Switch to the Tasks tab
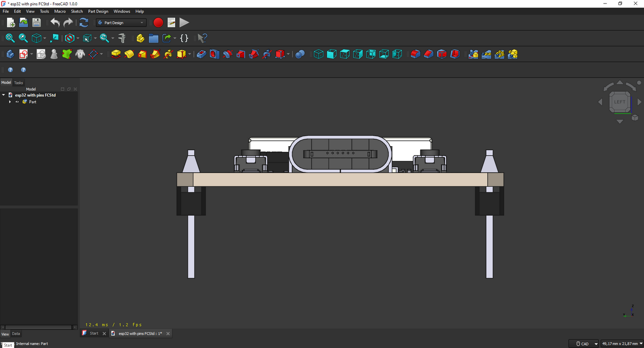The image size is (644, 348). click(18, 83)
